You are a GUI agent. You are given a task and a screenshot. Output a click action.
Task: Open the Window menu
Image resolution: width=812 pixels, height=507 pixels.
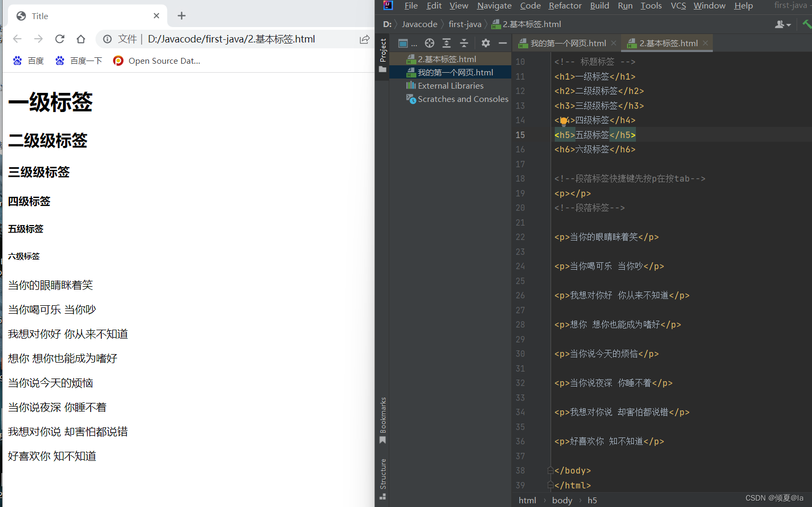tap(709, 5)
